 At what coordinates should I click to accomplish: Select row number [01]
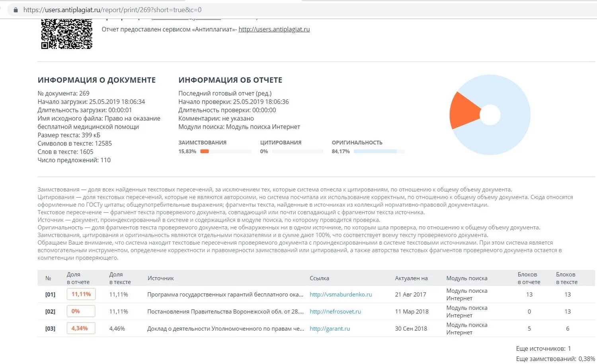(x=50, y=295)
